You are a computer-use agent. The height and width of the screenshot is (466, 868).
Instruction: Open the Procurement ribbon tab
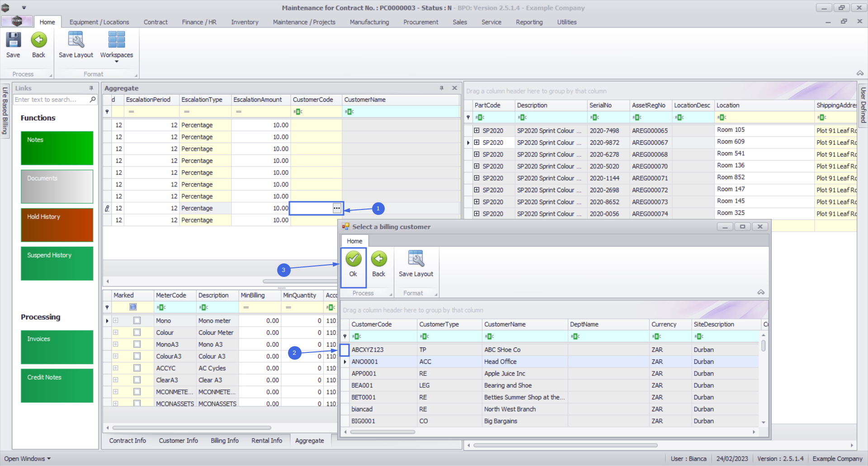point(420,22)
